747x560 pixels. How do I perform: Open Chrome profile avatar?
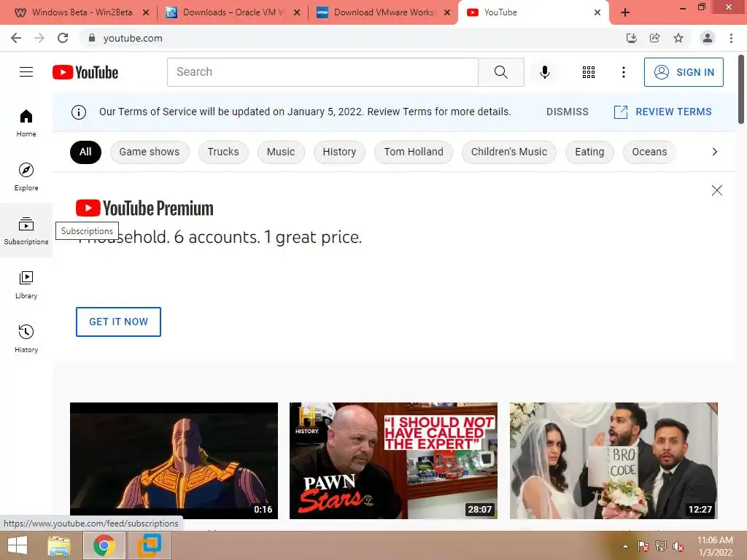point(708,38)
